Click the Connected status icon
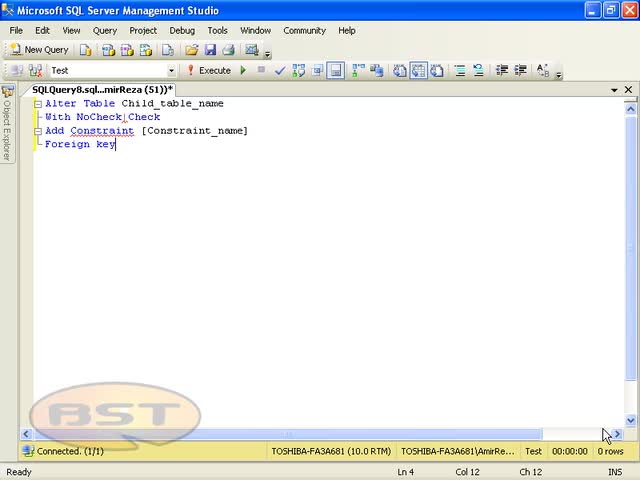The image size is (640, 480). 28,451
